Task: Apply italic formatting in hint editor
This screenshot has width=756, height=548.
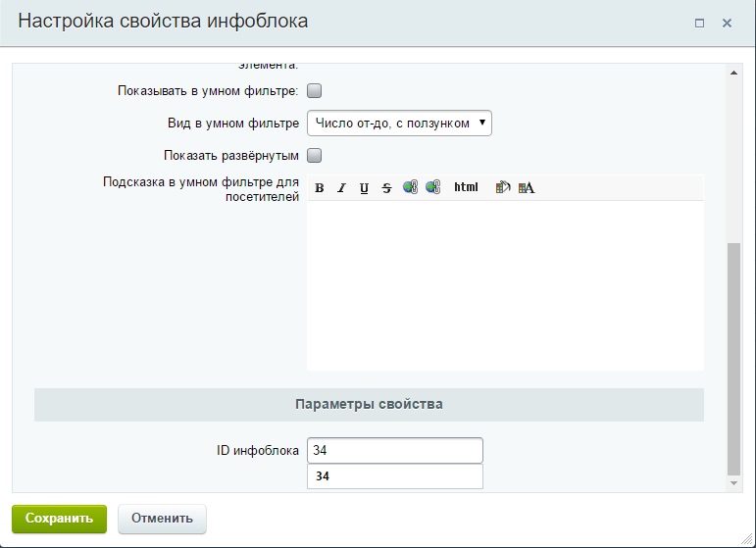Action: (341, 188)
